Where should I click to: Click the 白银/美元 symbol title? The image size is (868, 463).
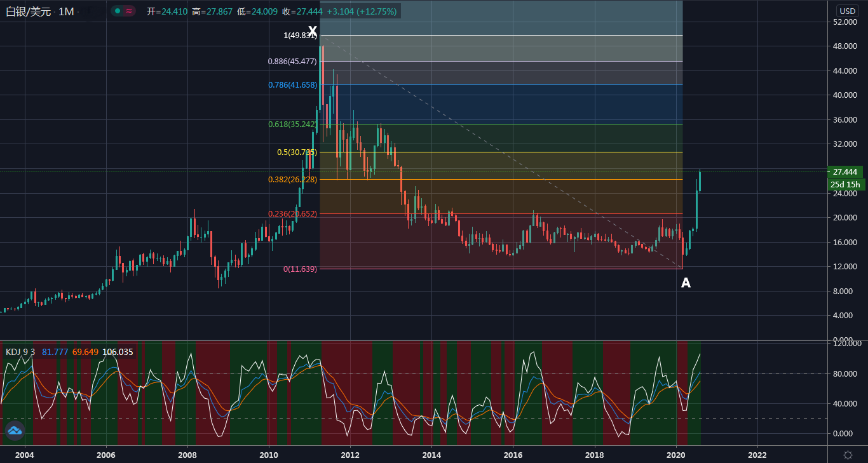[x=29, y=11]
